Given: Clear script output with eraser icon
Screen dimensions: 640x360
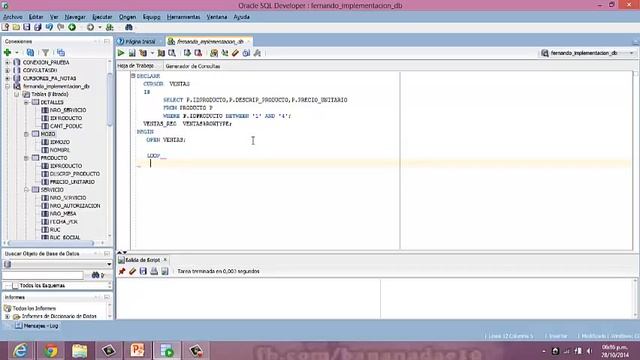Looking at the screenshot, I should 132,271.
